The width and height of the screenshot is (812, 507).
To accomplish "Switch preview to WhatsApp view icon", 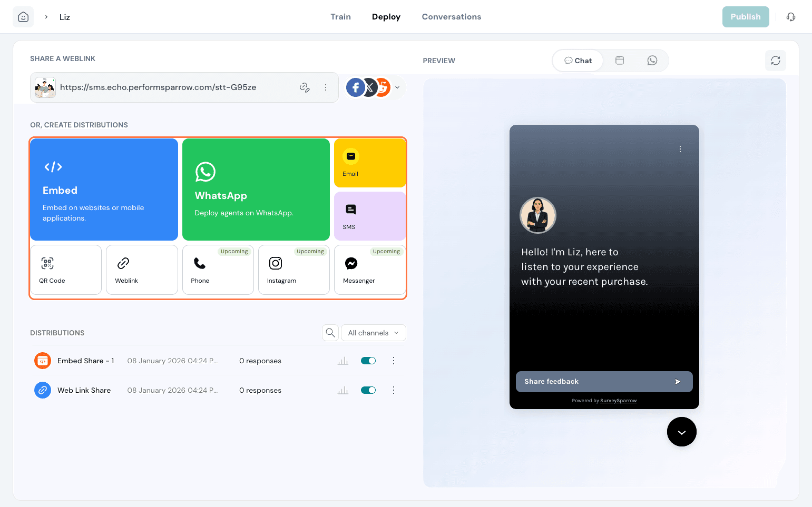I will (652, 61).
